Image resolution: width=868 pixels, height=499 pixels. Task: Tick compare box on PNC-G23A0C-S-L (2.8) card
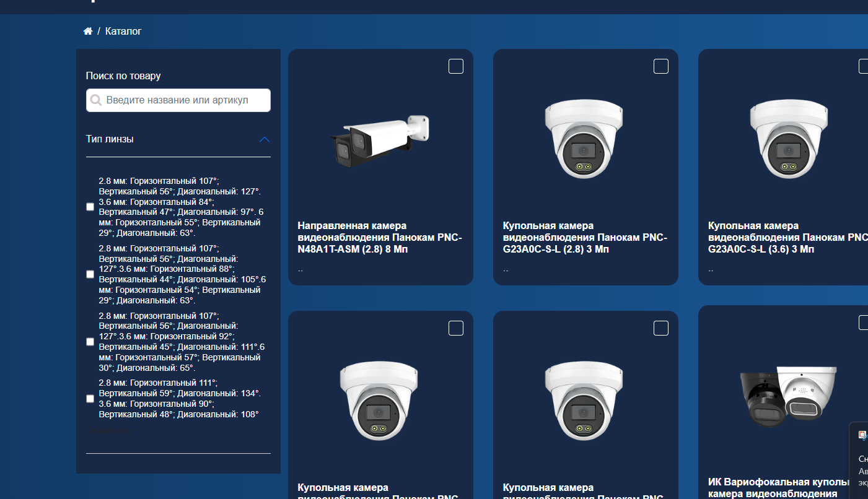click(x=661, y=66)
